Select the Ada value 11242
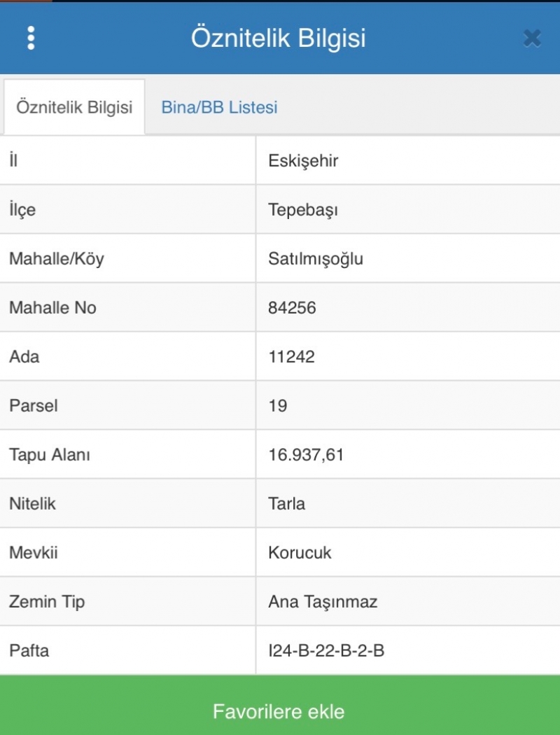Image resolution: width=560 pixels, height=735 pixels. coord(291,356)
